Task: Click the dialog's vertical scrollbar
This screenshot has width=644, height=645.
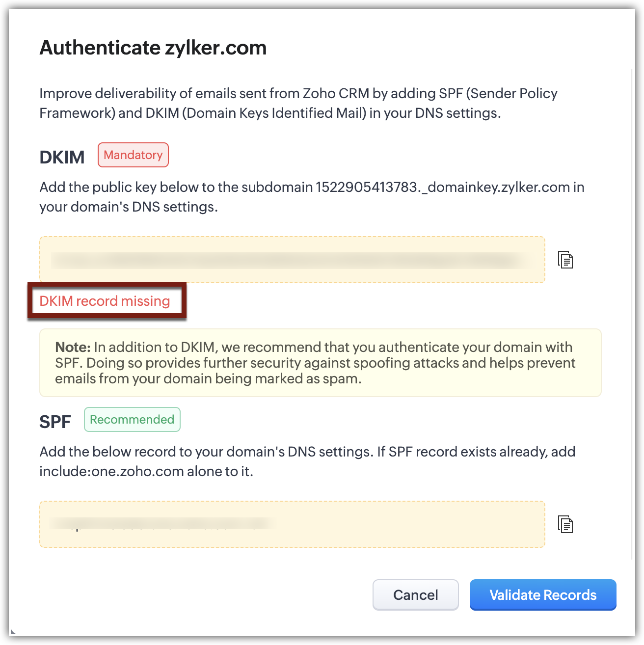Action: (x=632, y=314)
